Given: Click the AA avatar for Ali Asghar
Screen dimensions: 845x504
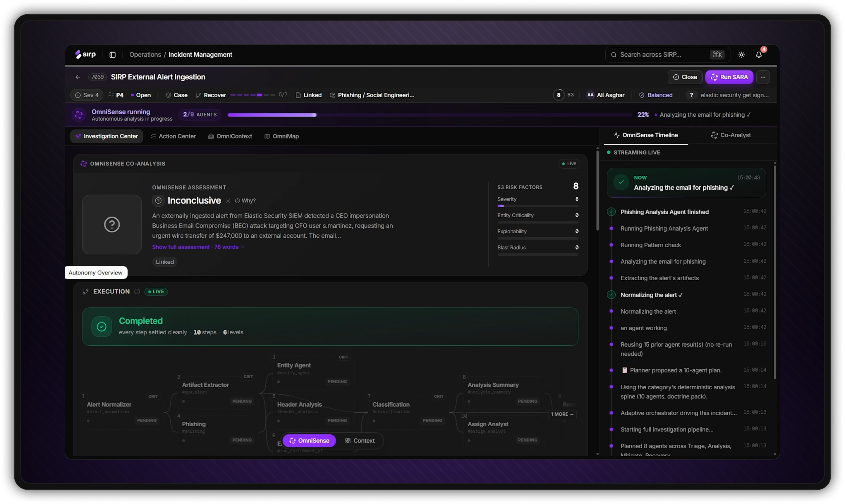Looking at the screenshot, I should (590, 95).
